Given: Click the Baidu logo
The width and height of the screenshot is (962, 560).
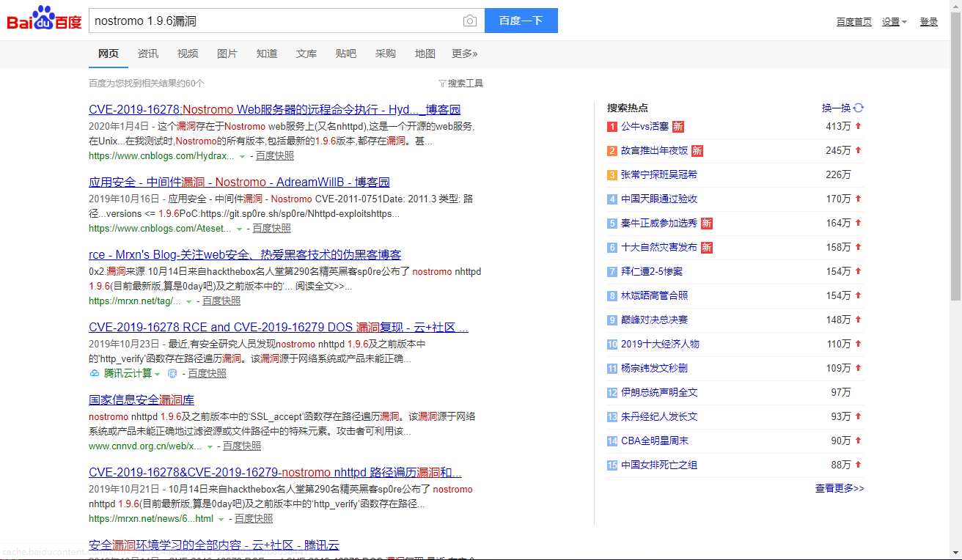Looking at the screenshot, I should [44, 18].
